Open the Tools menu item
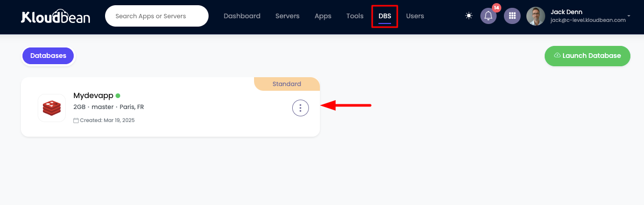 click(355, 16)
